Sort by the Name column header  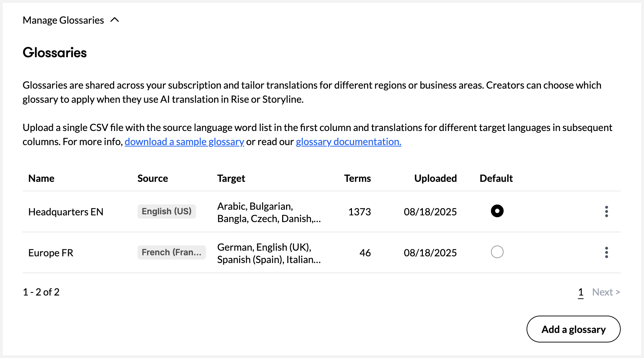click(41, 178)
